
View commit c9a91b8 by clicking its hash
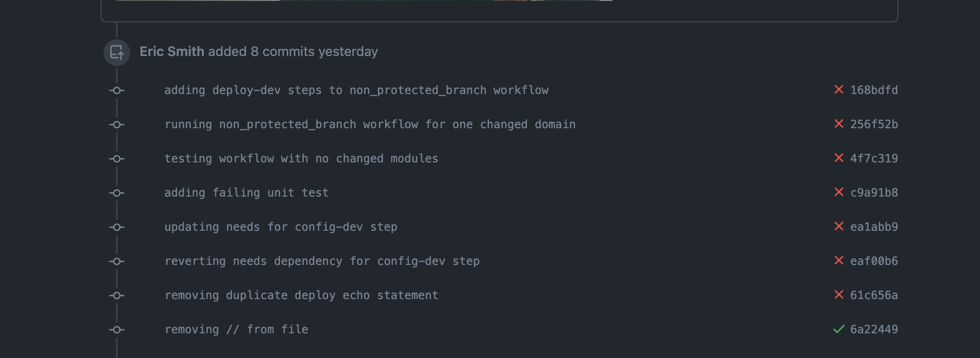874,193
